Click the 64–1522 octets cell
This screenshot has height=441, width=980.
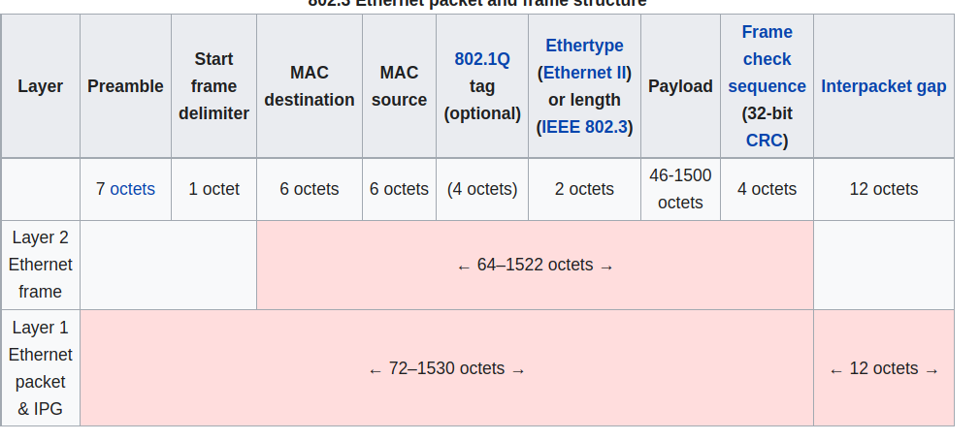(535, 266)
